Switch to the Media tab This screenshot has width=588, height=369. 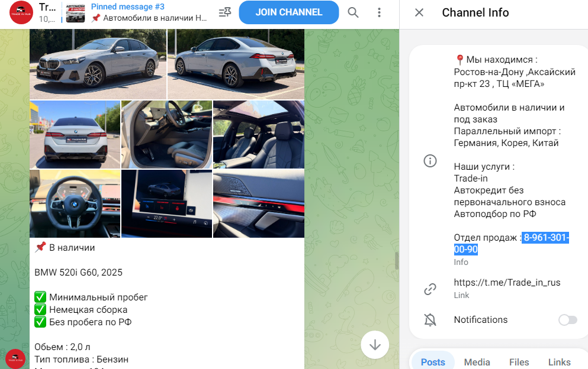(x=477, y=362)
